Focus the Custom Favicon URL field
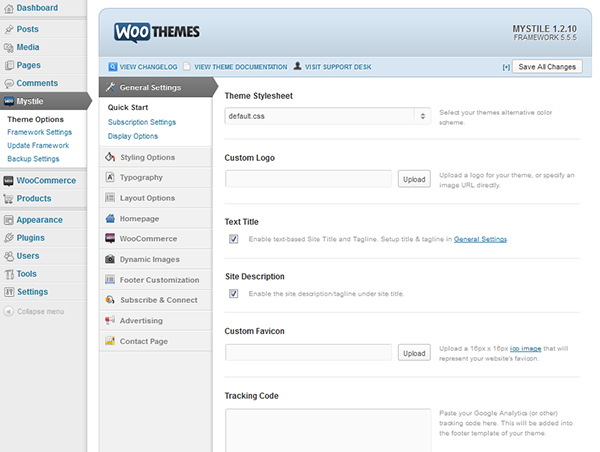This screenshot has height=452, width=600. pyautogui.click(x=308, y=352)
